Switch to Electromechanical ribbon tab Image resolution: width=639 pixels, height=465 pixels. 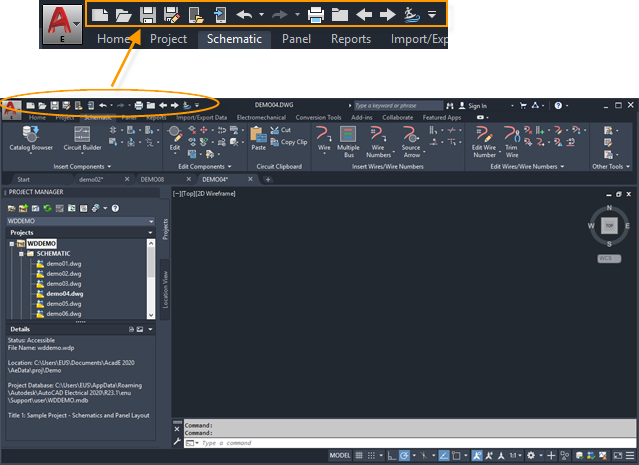261,117
